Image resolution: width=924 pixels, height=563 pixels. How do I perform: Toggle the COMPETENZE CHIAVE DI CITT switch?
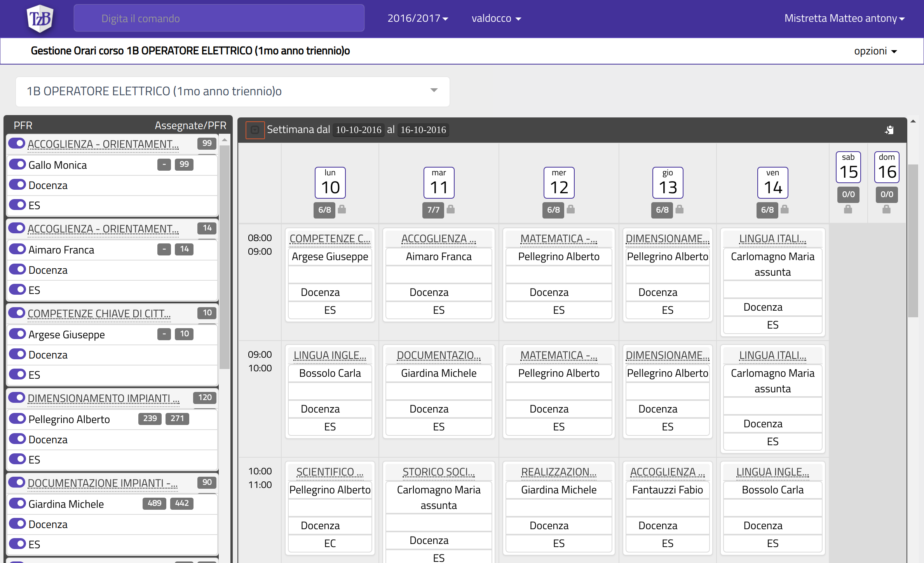pos(17,313)
